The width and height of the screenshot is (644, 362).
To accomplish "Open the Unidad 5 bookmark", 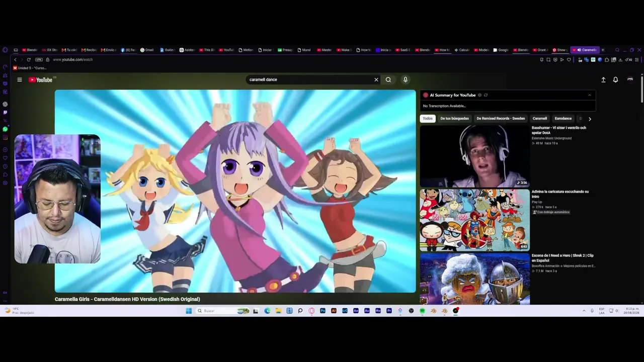I will click(x=30, y=68).
